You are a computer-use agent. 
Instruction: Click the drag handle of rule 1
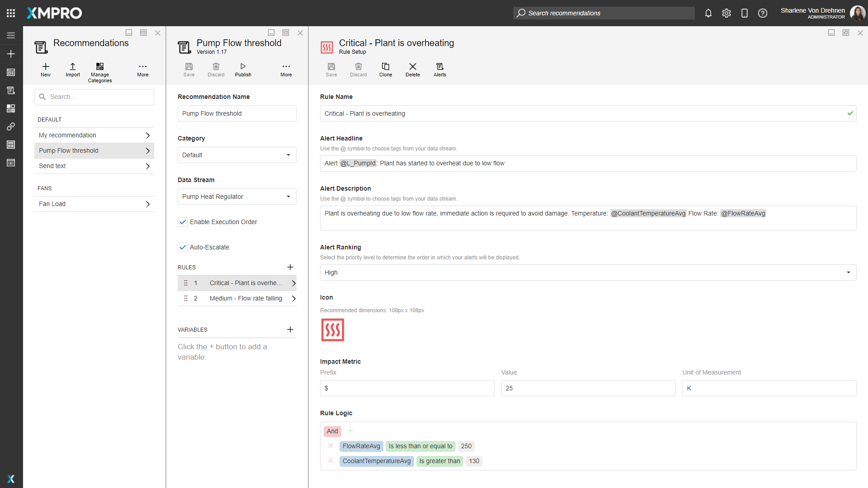186,283
